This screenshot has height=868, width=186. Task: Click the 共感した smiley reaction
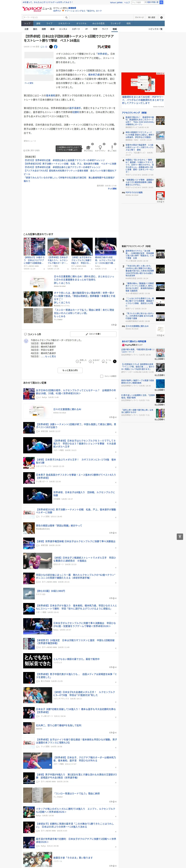(77, 361)
